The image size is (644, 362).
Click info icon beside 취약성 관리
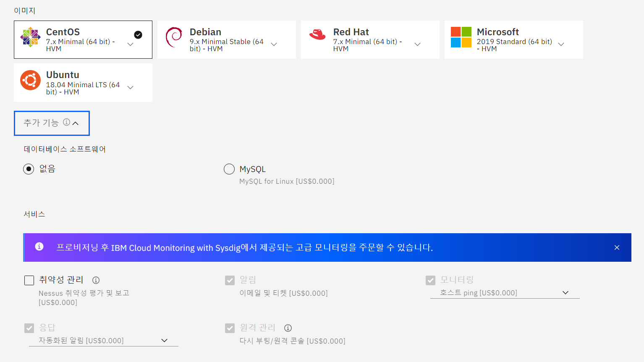96,280
